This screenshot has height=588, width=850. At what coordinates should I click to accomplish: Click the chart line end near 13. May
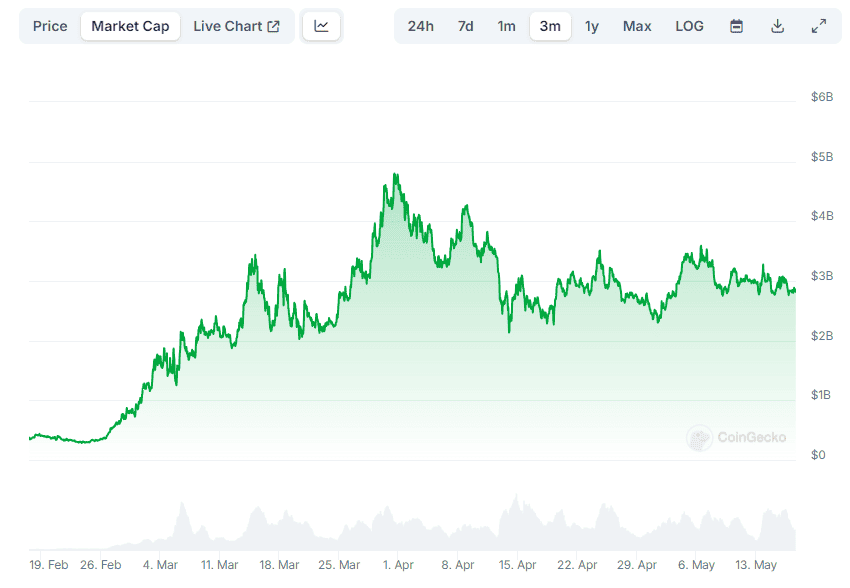(x=794, y=292)
